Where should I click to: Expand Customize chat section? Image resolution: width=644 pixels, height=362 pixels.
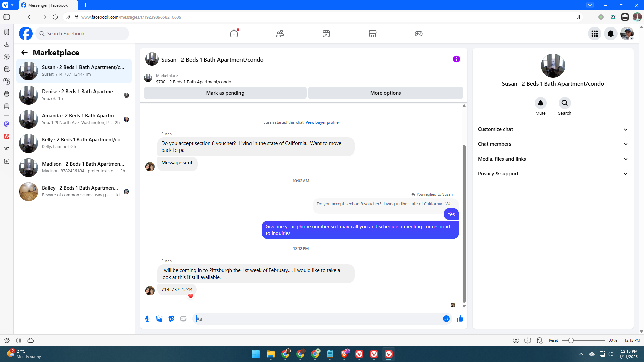[x=553, y=129]
